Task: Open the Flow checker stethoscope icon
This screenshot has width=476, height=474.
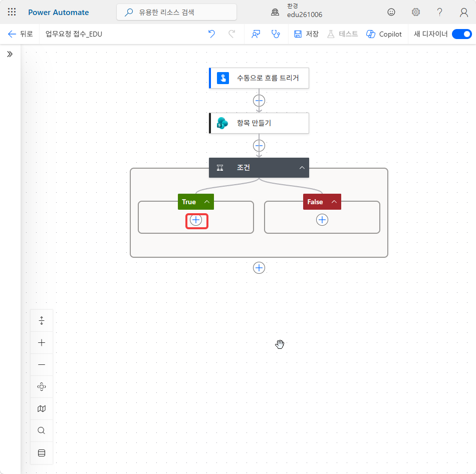Action: click(276, 34)
